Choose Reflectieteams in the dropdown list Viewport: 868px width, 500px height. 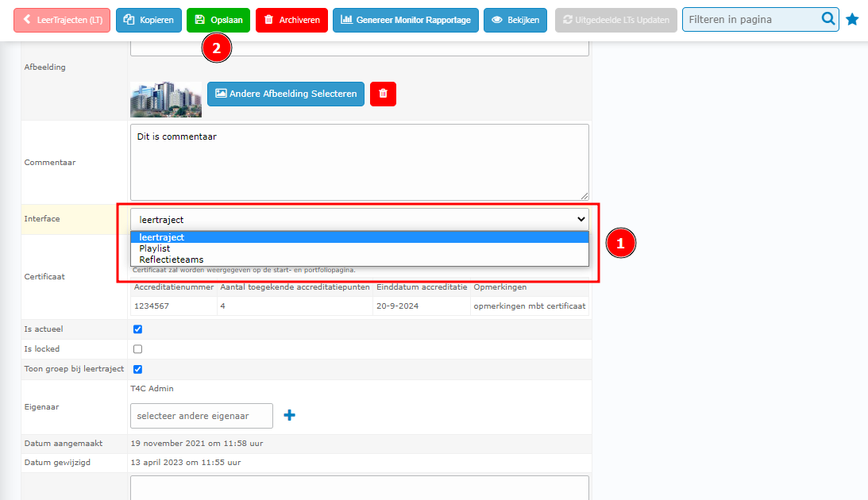tap(171, 260)
